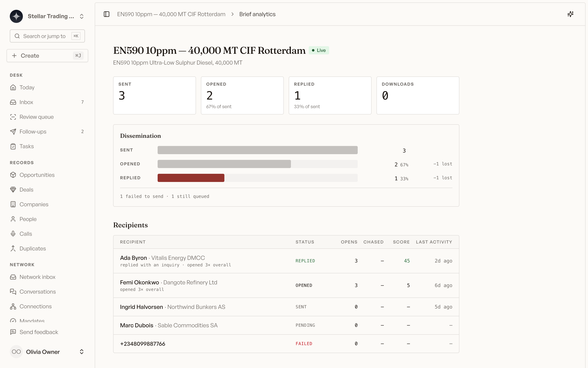Expand the Stellar Trading workspace switcher
The image size is (588, 368).
pos(82,16)
